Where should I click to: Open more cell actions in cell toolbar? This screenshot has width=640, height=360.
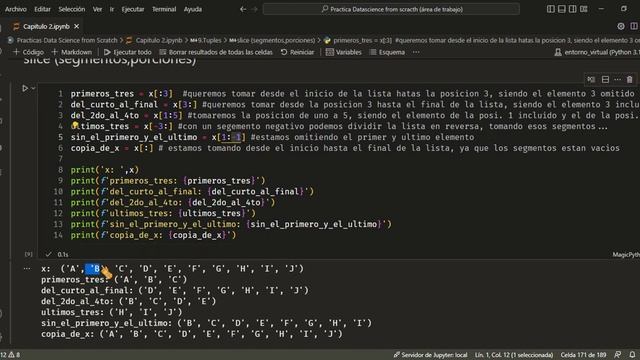(x=618, y=80)
